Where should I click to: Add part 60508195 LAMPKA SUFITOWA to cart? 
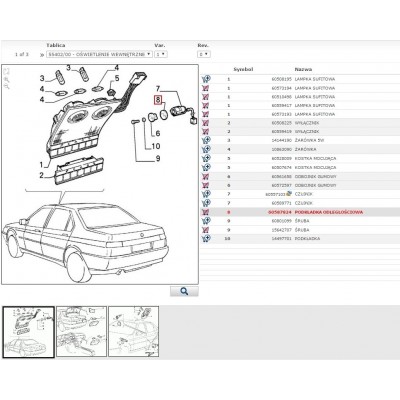(x=206, y=79)
